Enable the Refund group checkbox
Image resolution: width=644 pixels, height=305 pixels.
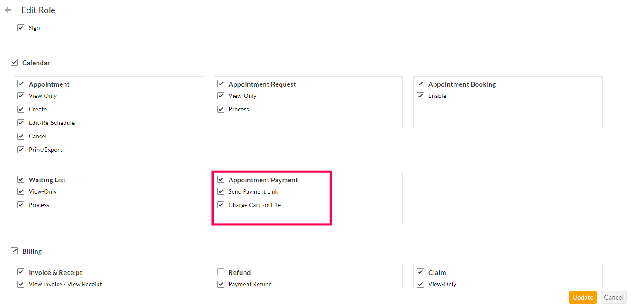221,272
